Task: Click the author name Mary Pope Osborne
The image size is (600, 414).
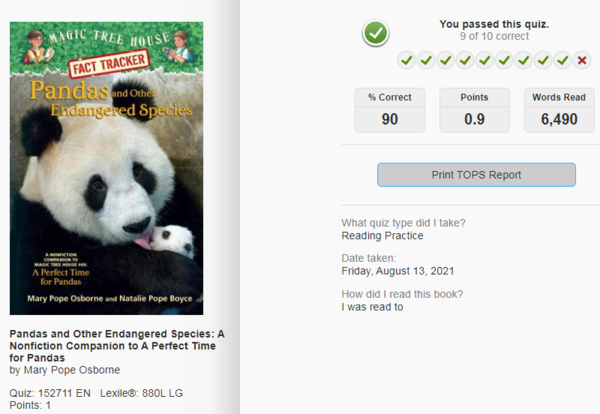Action: [x=72, y=370]
